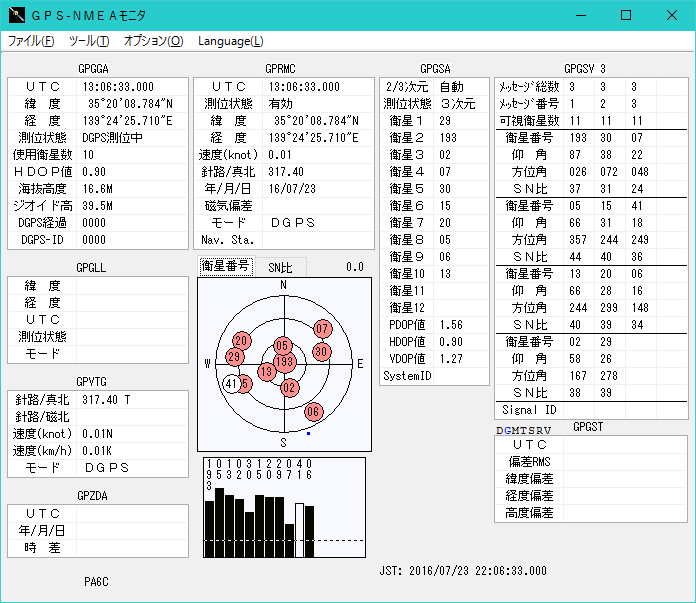696x603 pixels.
Task: Open the ツール(T) menu
Action: click(89, 41)
